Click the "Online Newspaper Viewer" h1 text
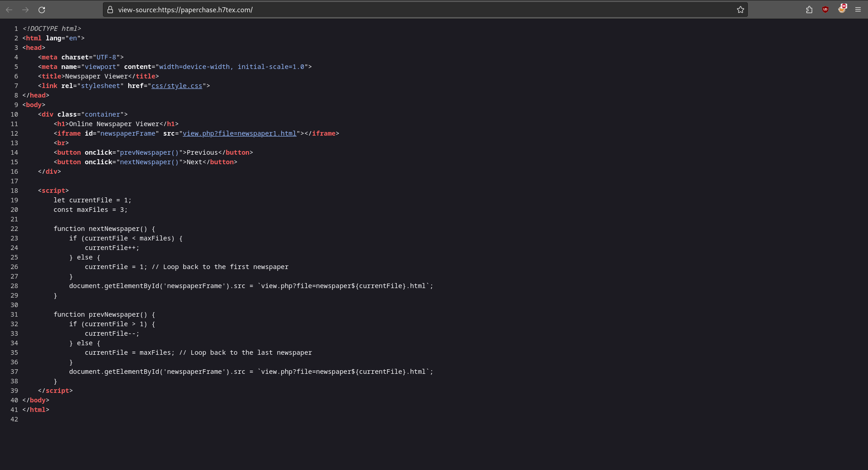 114,124
